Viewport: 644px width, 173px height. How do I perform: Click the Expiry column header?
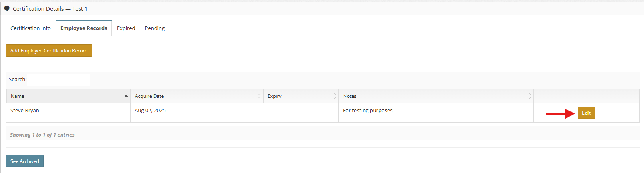tap(301, 96)
